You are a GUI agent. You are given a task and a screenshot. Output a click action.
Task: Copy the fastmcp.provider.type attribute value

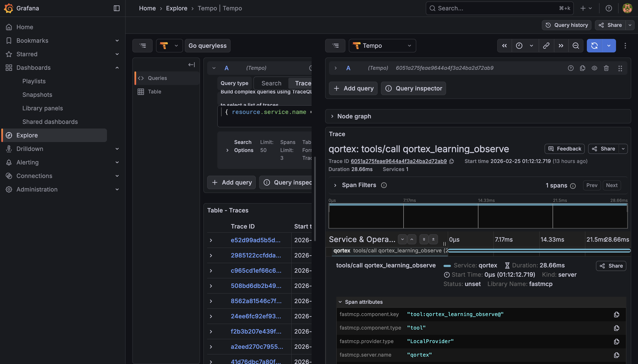pos(617,342)
